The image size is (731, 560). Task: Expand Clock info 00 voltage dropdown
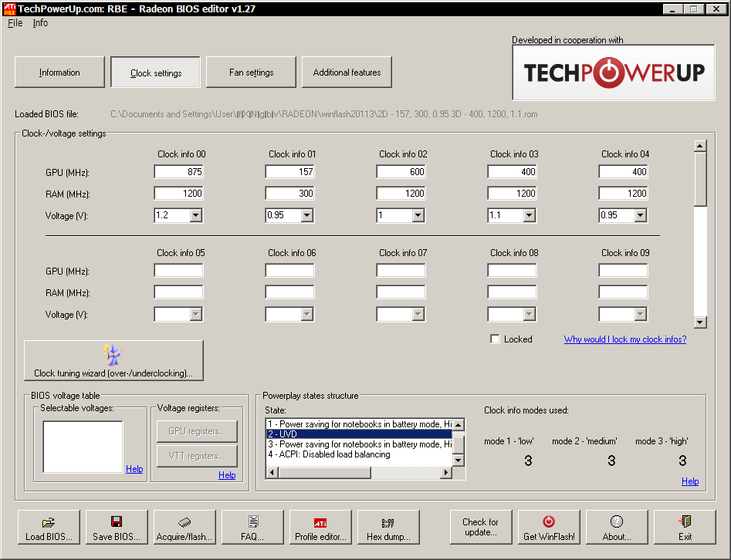(195, 216)
